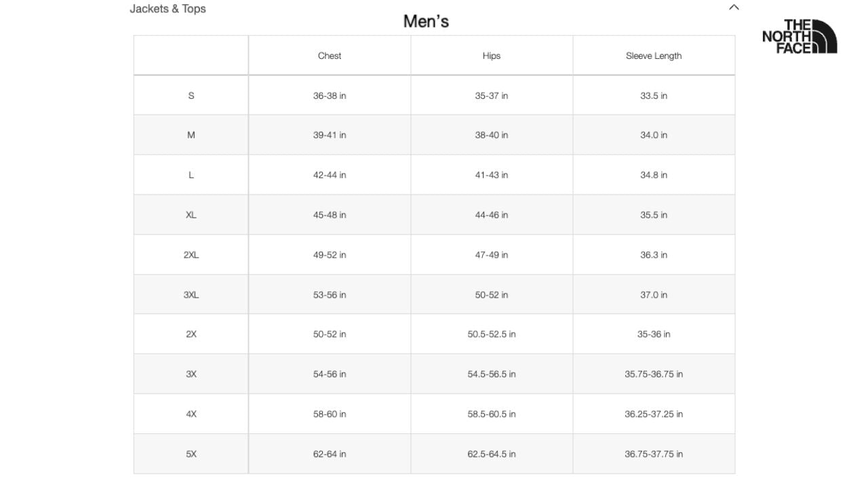
Task: Collapse the Jackets & Tops section chevron
Action: point(734,7)
